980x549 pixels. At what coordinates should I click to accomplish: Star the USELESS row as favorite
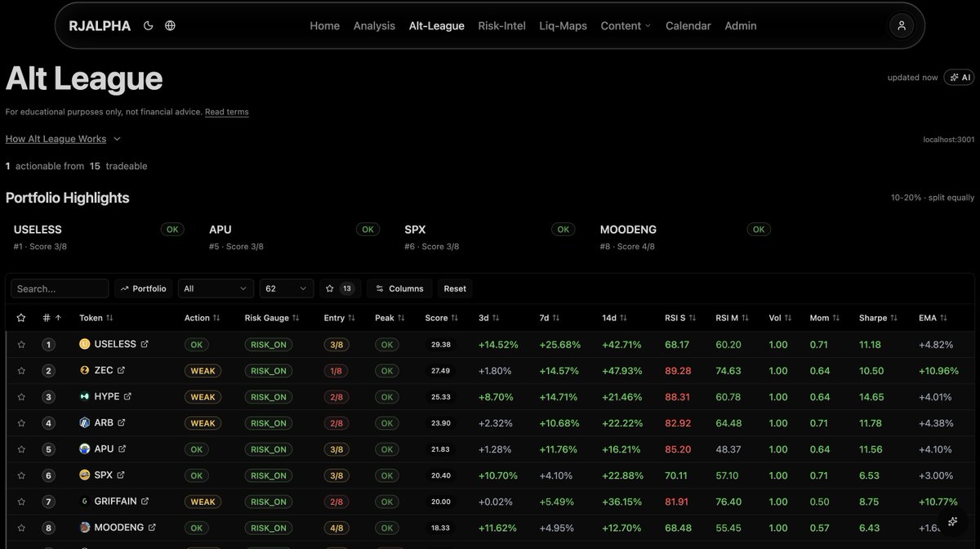tap(21, 345)
